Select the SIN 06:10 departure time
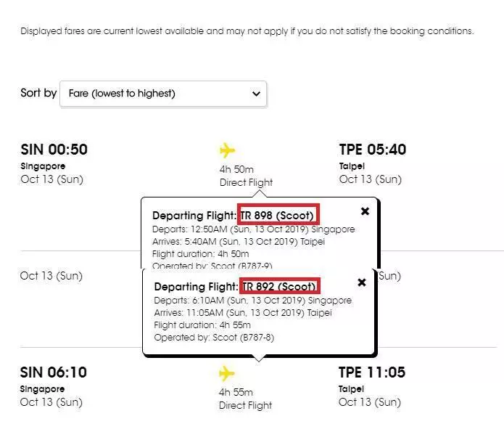This screenshot has height=424, width=504. [x=54, y=372]
